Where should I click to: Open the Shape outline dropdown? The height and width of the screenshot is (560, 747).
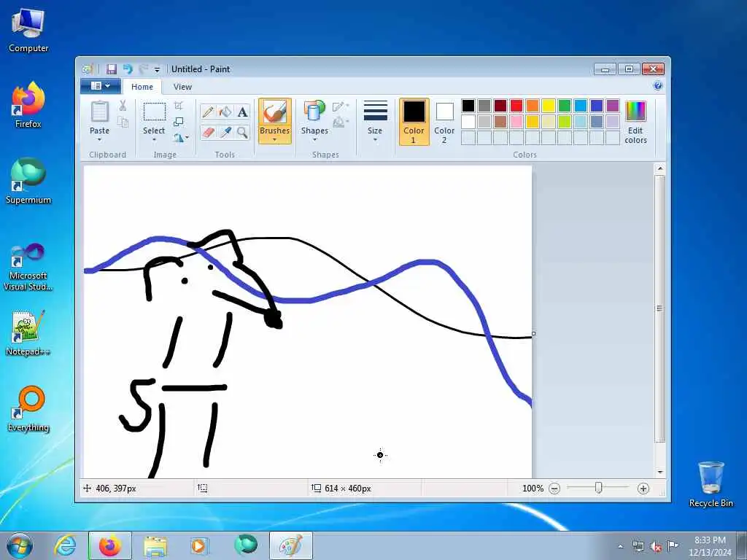[341, 106]
